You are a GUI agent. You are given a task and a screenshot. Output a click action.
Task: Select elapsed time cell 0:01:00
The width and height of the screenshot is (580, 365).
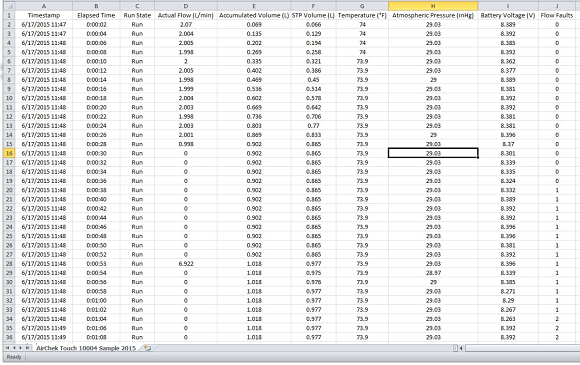(x=96, y=301)
